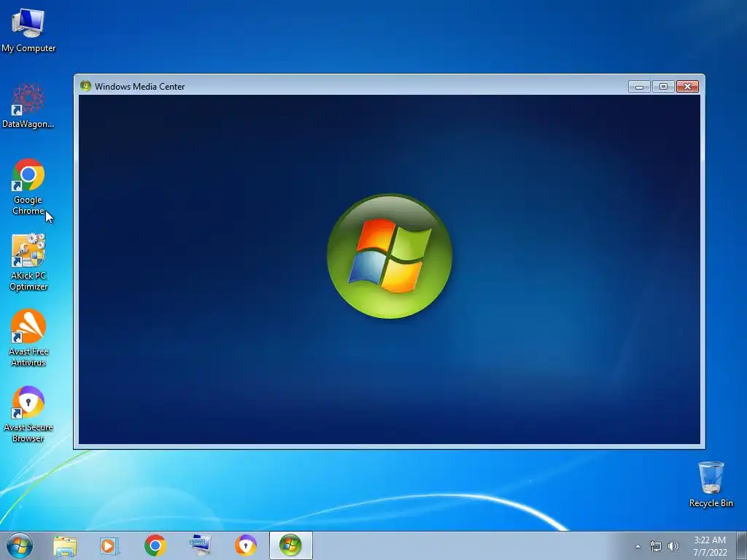
Task: Click Windows Media Center taskbar button
Action: pos(290,545)
